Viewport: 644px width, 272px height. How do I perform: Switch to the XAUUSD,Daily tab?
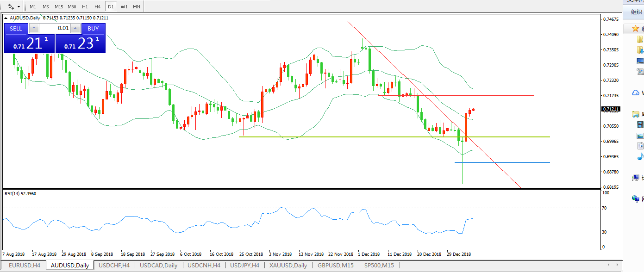pos(288,266)
